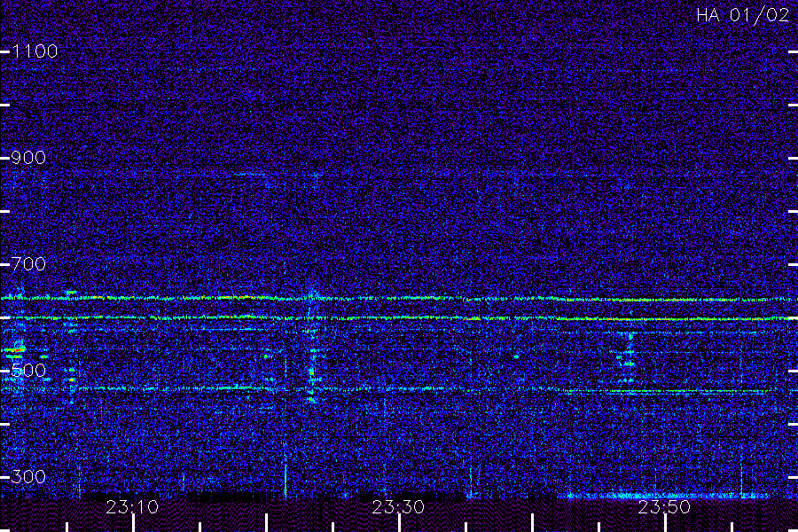798x532 pixels.
Task: Click the 300 frequency axis label
Action: pos(28,476)
